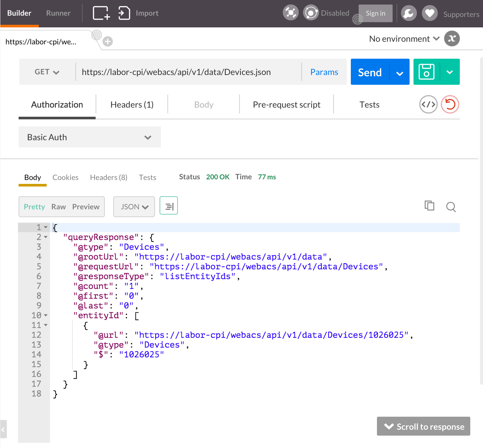This screenshot has width=483, height=448.
Task: Open the GET method dropdown
Action: [x=46, y=72]
